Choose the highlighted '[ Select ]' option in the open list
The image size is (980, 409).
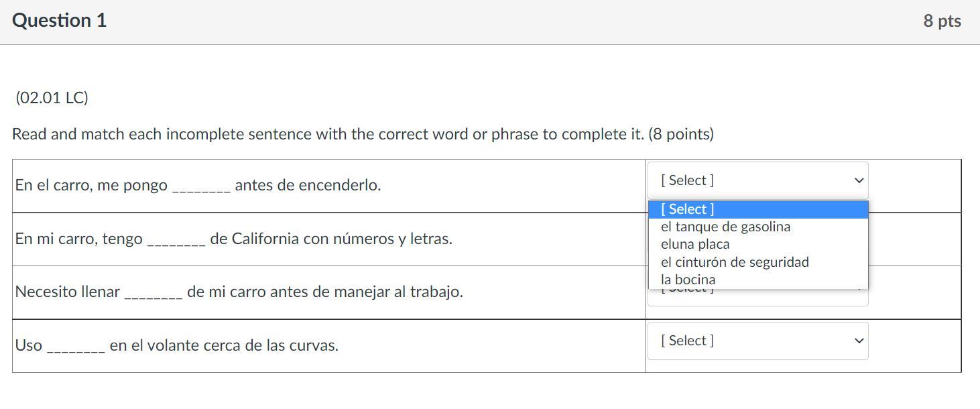pos(757,209)
